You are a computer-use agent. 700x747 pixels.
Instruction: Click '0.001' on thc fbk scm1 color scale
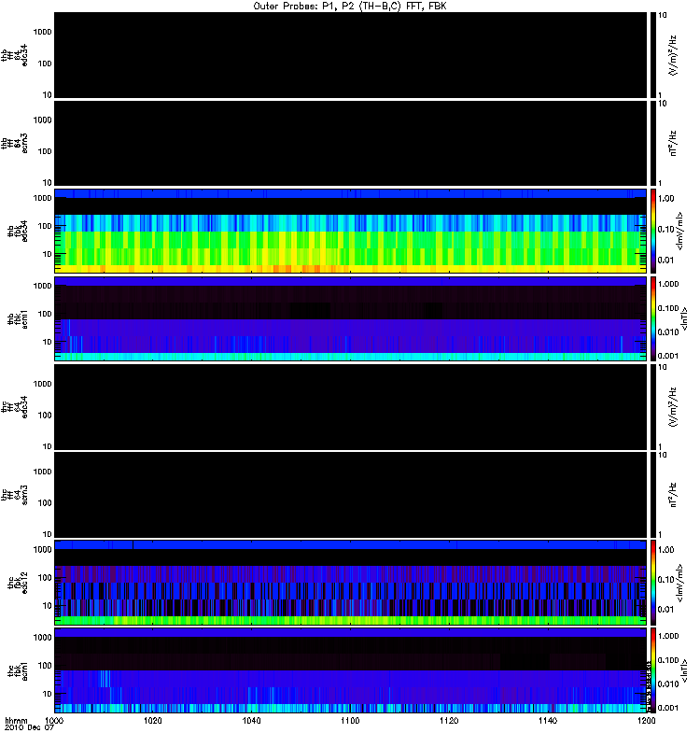click(668, 708)
